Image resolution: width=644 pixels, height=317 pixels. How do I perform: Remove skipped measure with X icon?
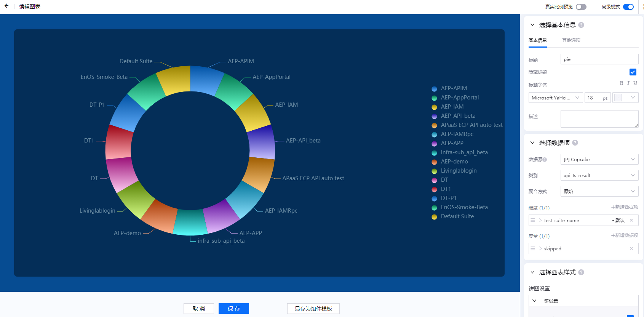coord(631,248)
